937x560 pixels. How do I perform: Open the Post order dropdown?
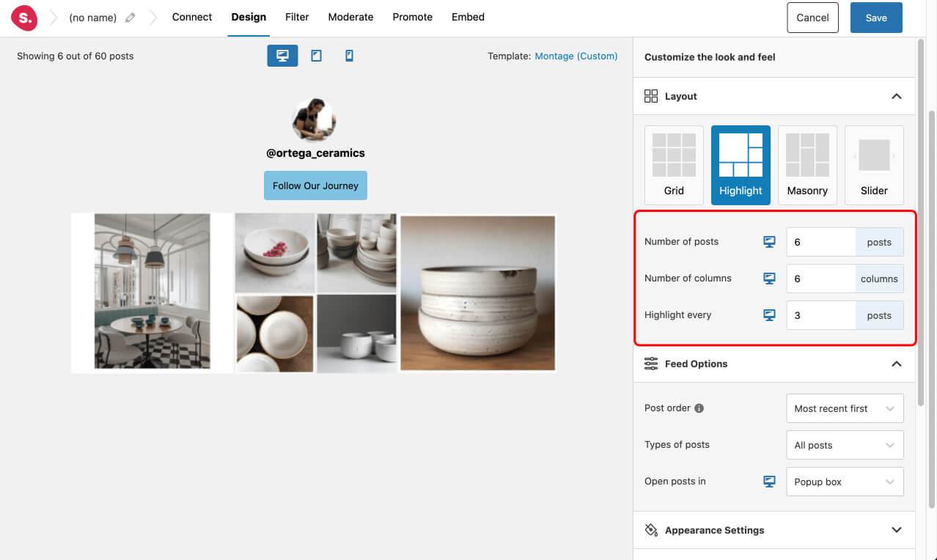pyautogui.click(x=845, y=408)
